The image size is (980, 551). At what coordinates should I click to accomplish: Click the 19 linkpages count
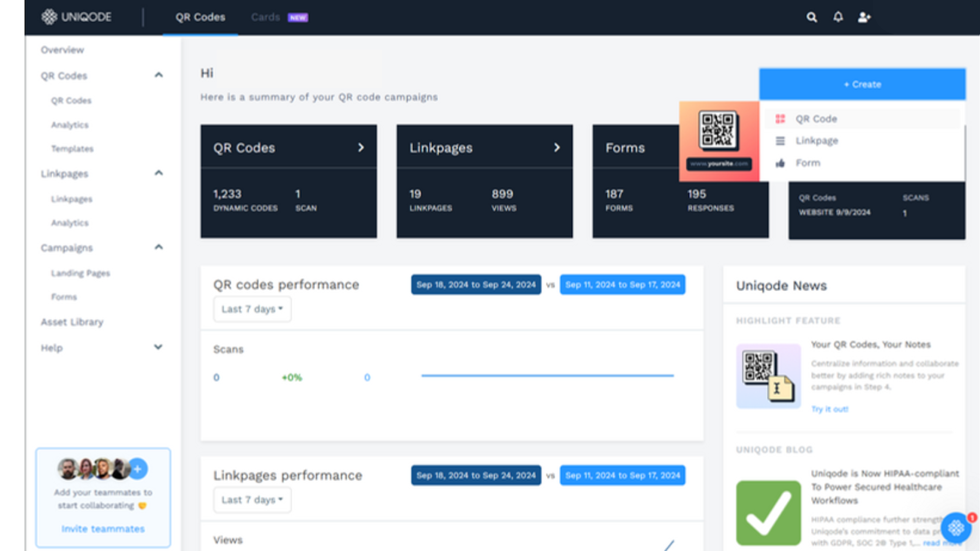[x=415, y=194]
